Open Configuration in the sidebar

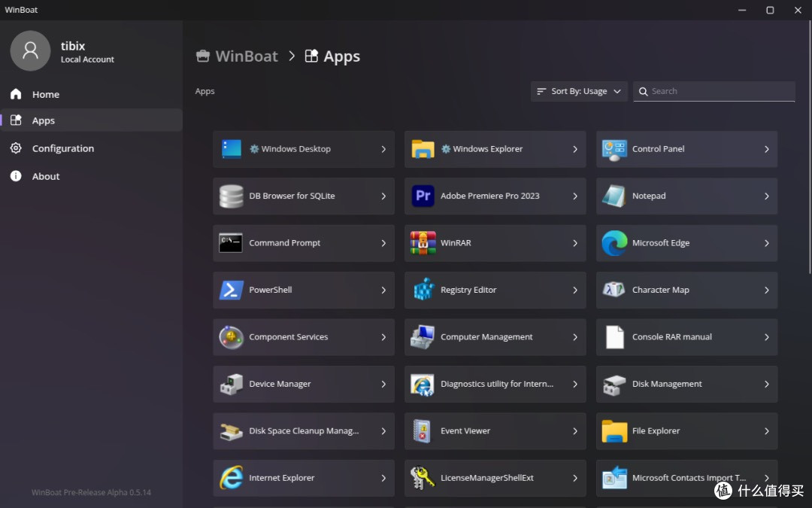[x=91, y=148]
